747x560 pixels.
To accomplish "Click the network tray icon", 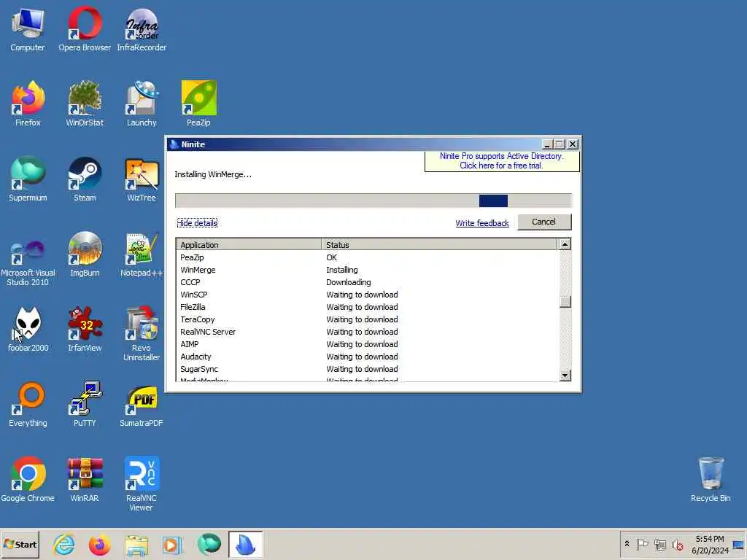I will (x=659, y=544).
